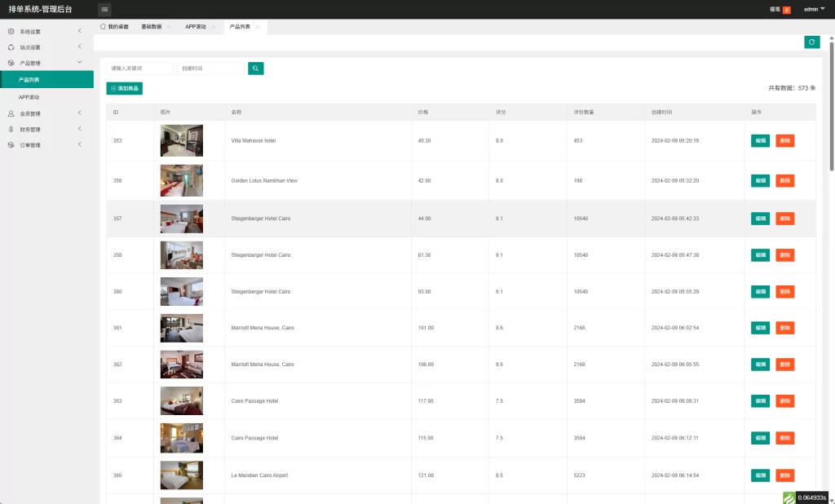This screenshot has height=504, width=835.
Task: Click the 会员管理 user icon in sidebar
Action: pyautogui.click(x=11, y=113)
